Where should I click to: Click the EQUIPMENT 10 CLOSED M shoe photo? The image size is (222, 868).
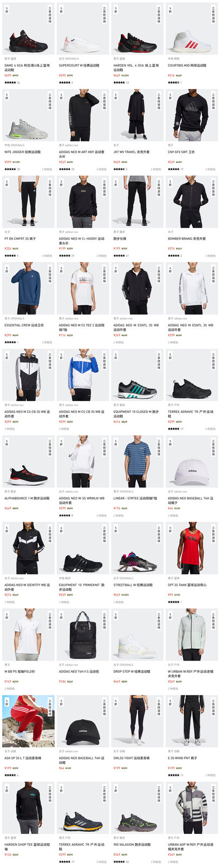(137, 375)
